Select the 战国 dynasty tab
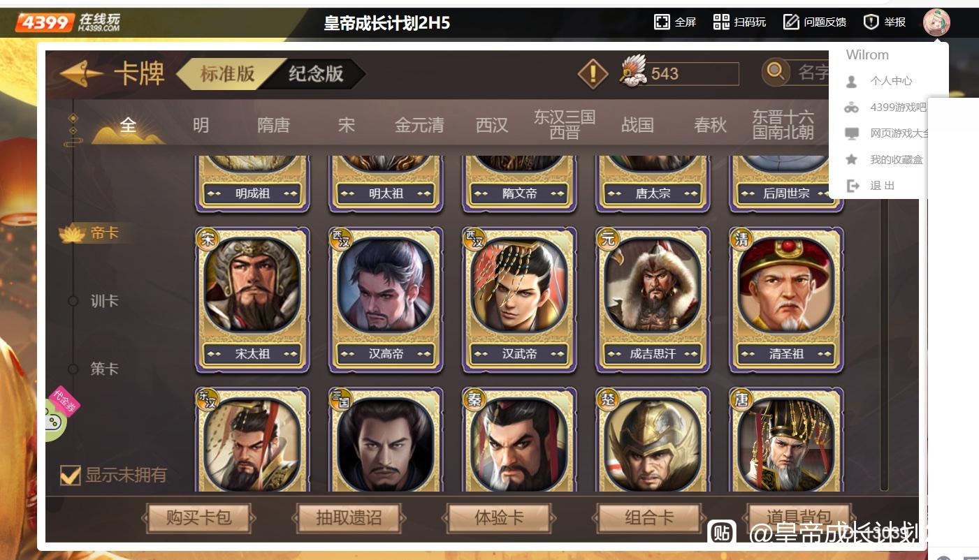This screenshot has width=979, height=560. click(637, 125)
